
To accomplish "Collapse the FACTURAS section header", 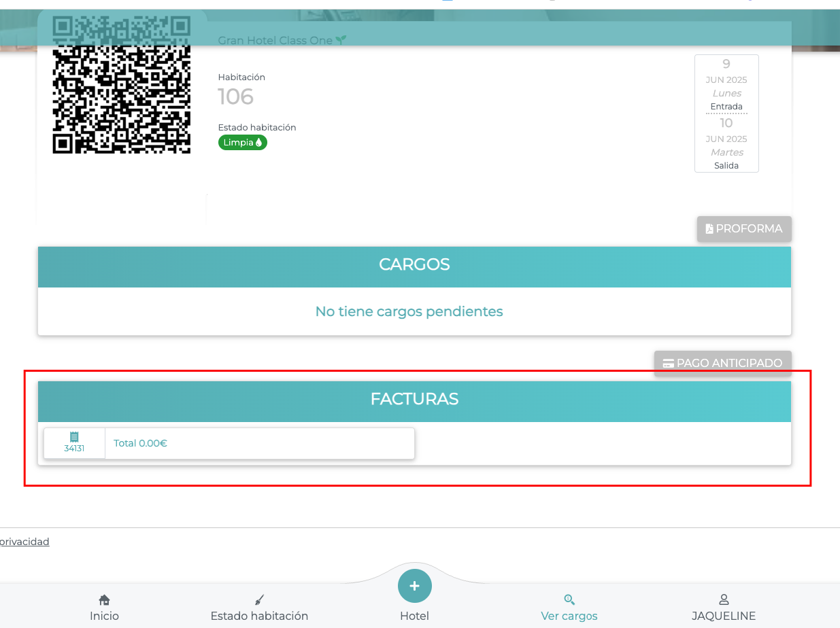I will [414, 399].
